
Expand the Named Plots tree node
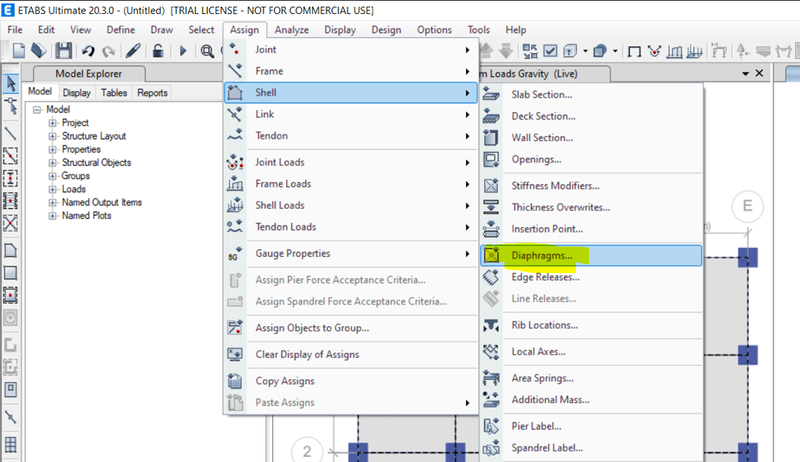point(53,216)
